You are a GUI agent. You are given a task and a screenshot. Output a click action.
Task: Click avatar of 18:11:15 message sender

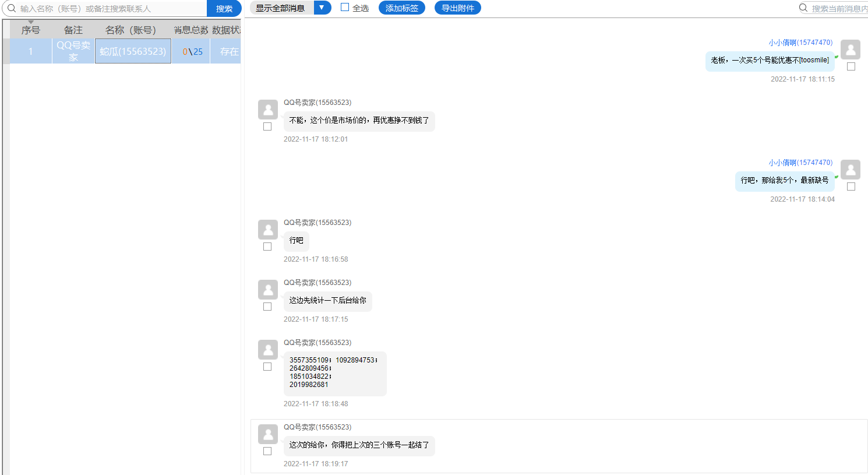coord(851,50)
